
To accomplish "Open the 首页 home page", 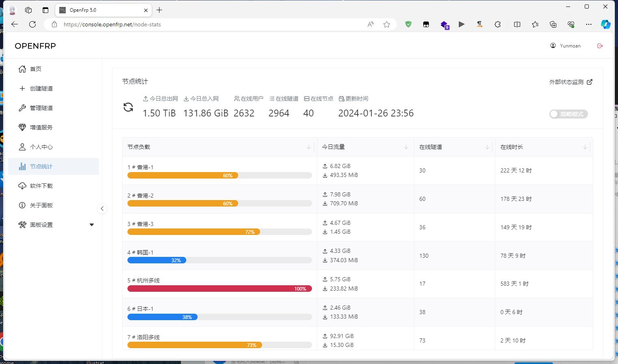I will tap(36, 69).
